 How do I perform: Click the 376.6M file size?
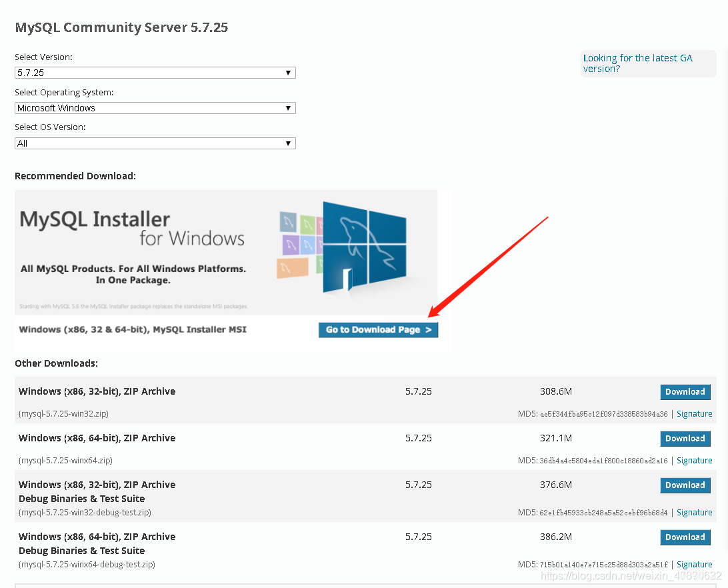556,485
